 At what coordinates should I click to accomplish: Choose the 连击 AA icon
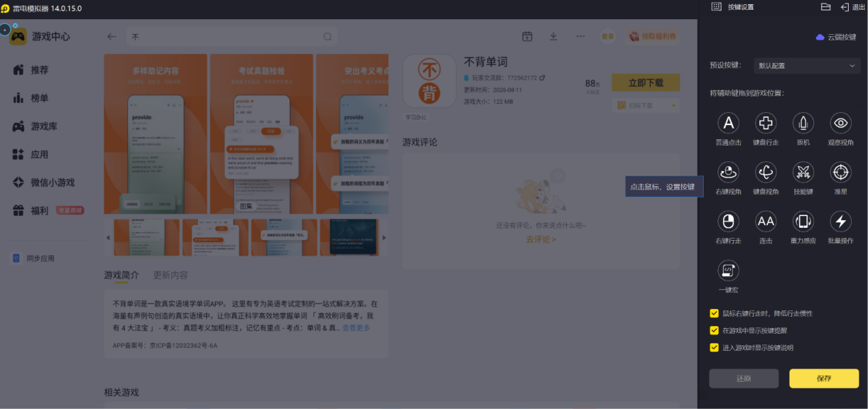(x=765, y=221)
